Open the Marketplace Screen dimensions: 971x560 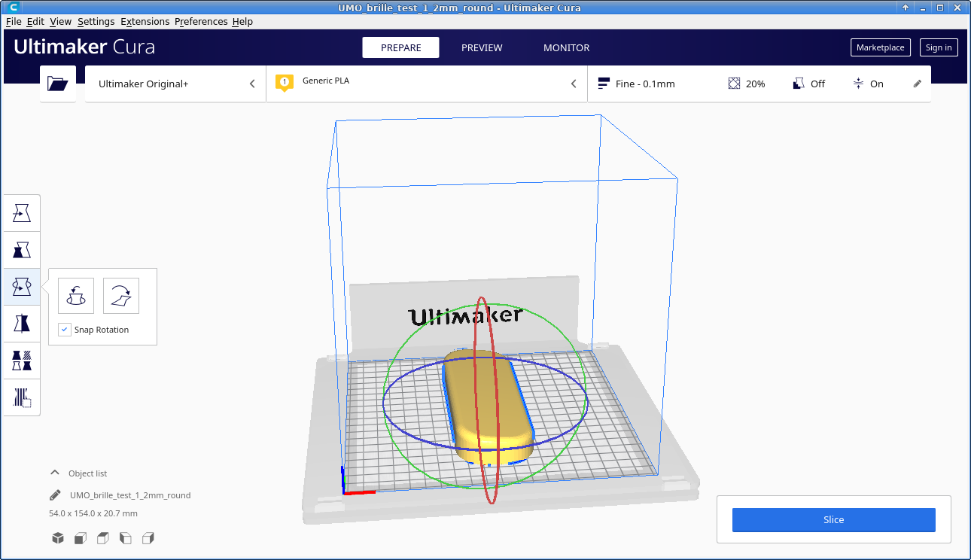[881, 47]
